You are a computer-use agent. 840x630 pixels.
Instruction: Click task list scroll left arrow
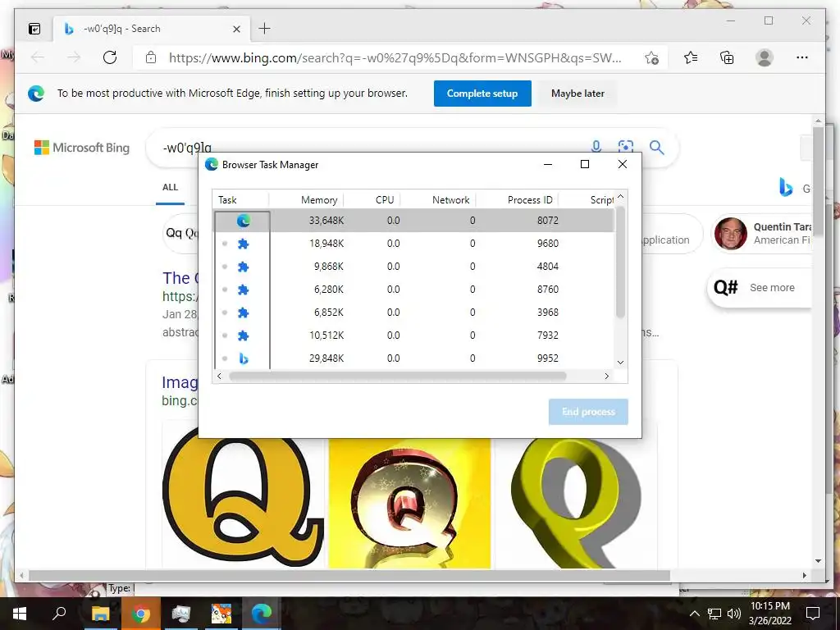tap(218, 376)
